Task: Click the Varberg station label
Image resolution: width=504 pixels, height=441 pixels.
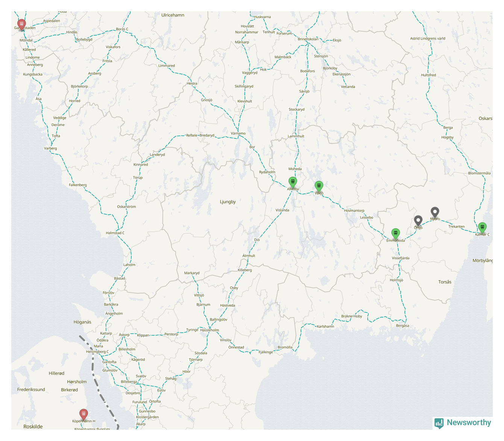Action: 50,148
